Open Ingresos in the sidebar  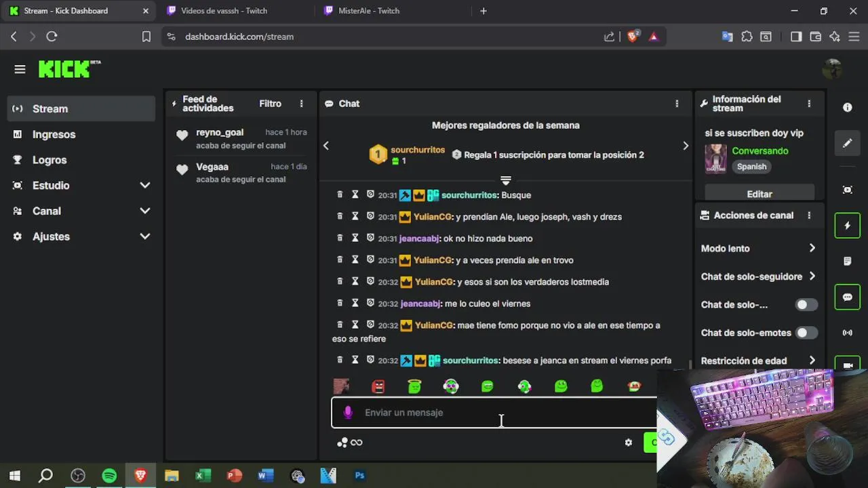pyautogui.click(x=81, y=134)
